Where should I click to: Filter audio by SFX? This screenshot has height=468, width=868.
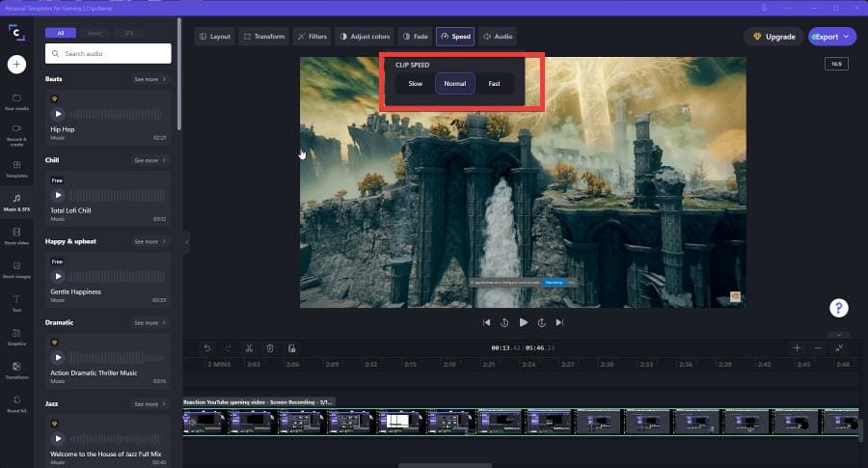pos(128,33)
